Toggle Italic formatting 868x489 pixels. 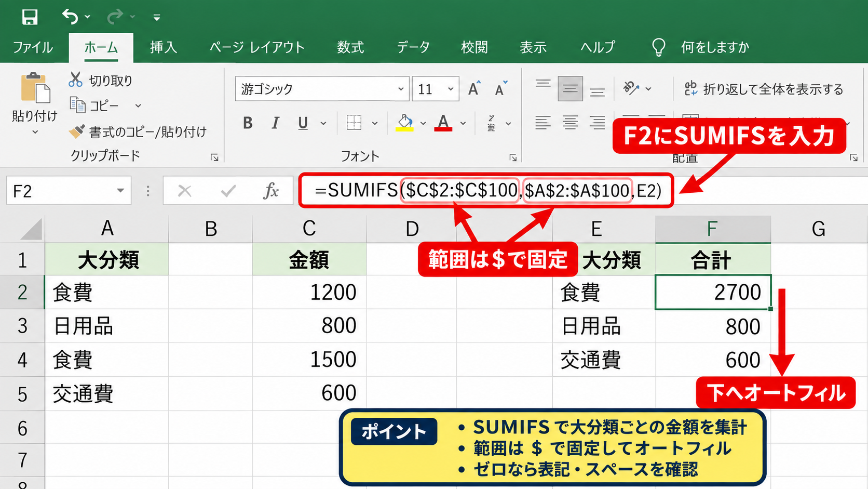[275, 123]
